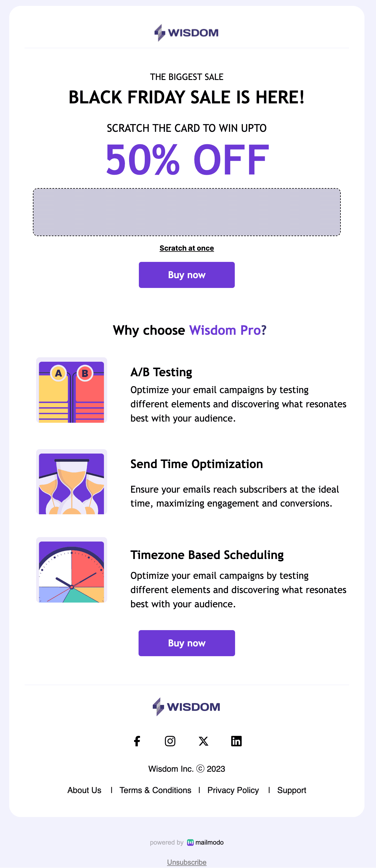This screenshot has height=868, width=376.
Task: Open the Instagram social icon
Action: [x=170, y=741]
